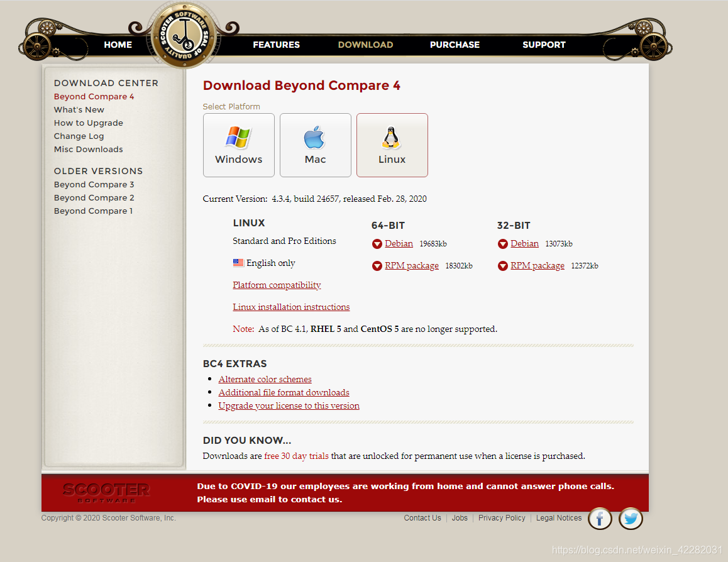This screenshot has height=562, width=728.
Task: Open Privacy Policy in the footer
Action: [501, 517]
